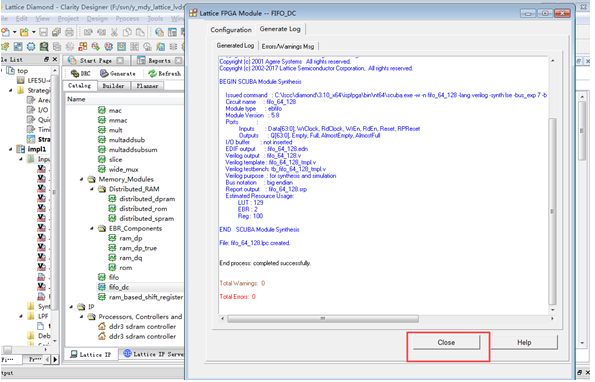Viewport: 595px width, 382px height.
Task: Float the File List panel
Action: 47,60
